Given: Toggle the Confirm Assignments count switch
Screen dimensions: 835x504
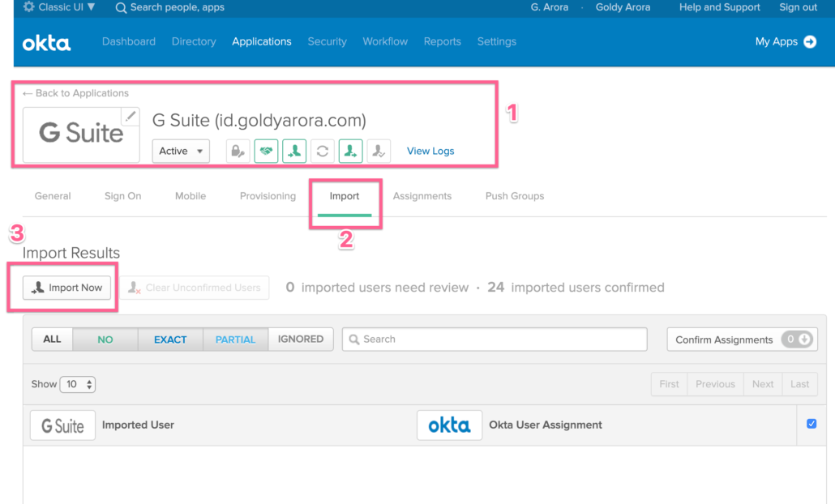Looking at the screenshot, I should point(797,340).
